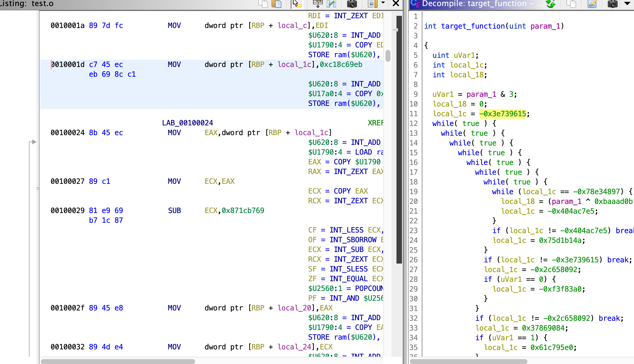Open the Decompile panel menu arrow

627,4
